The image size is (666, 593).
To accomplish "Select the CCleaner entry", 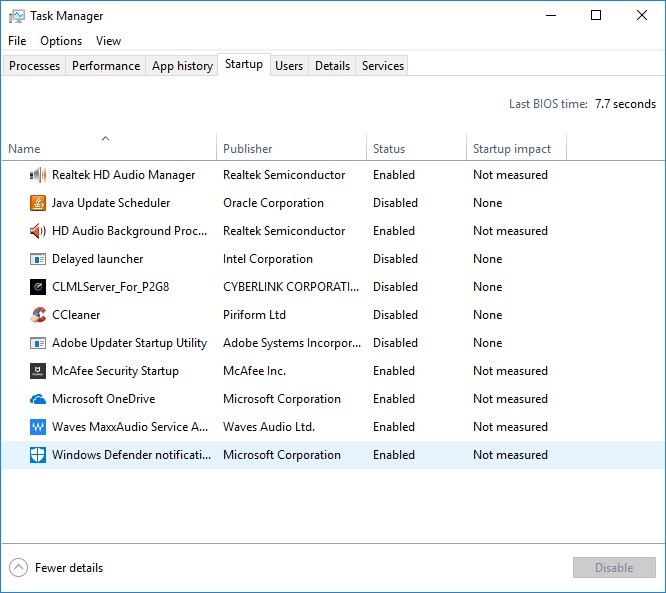I will click(333, 315).
